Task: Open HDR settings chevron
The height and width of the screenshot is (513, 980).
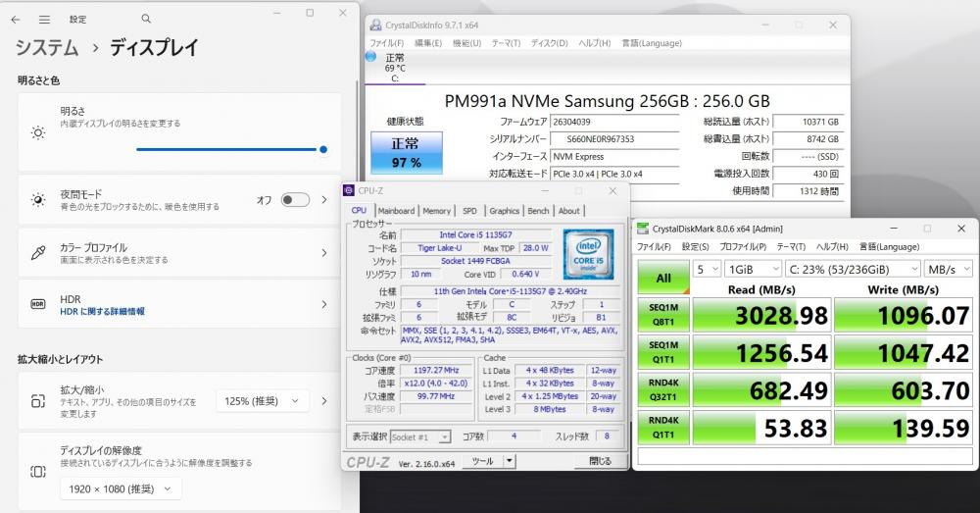Action: [323, 304]
